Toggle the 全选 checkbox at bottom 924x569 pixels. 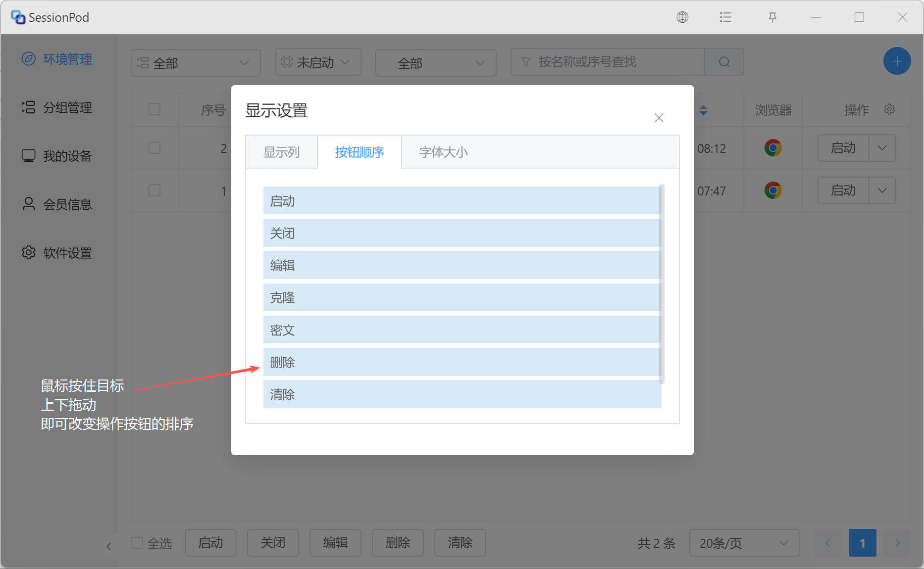(x=137, y=543)
